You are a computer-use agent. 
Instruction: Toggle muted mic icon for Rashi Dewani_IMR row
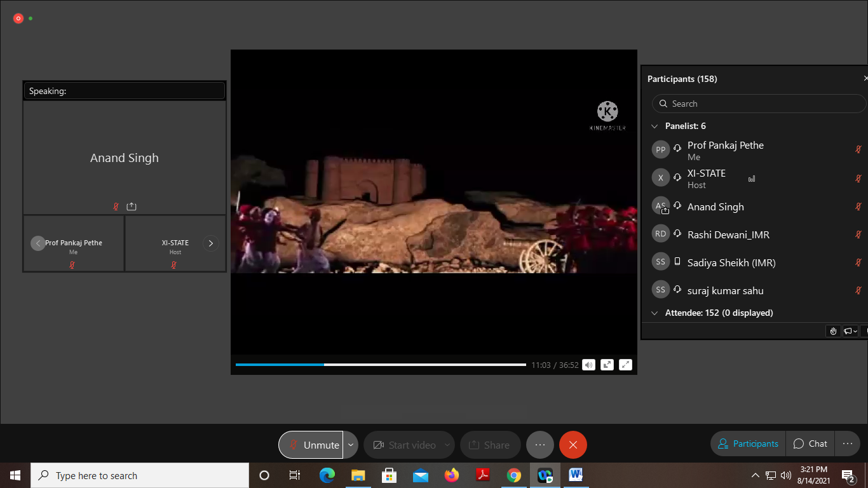pyautogui.click(x=858, y=234)
